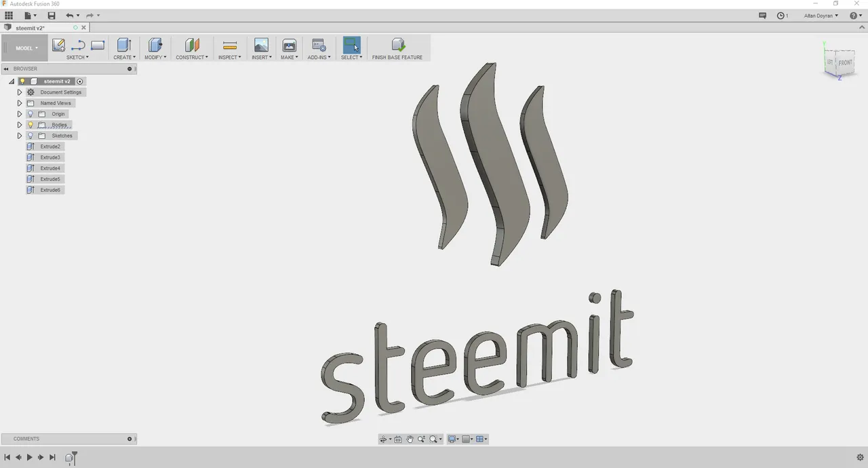The width and height of the screenshot is (868, 468).
Task: Select the Press Pull modify icon
Action: pos(155,45)
